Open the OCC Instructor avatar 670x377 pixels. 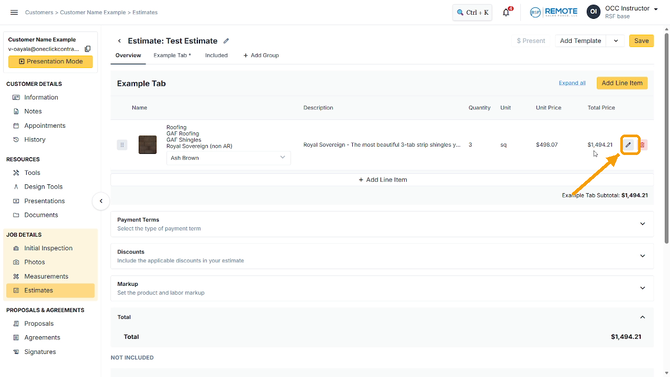[x=594, y=12]
